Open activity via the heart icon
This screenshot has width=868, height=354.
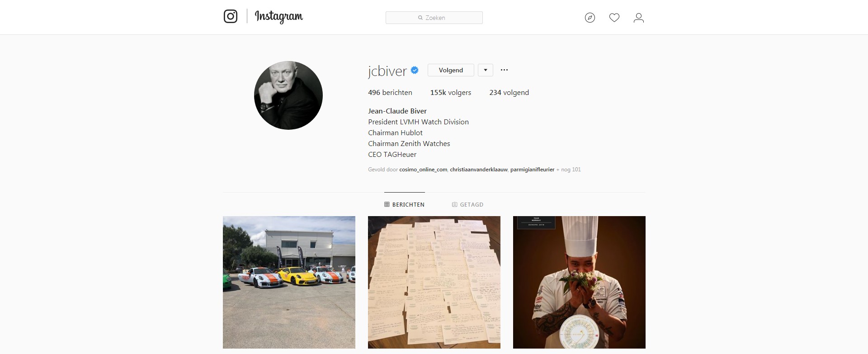pos(614,18)
